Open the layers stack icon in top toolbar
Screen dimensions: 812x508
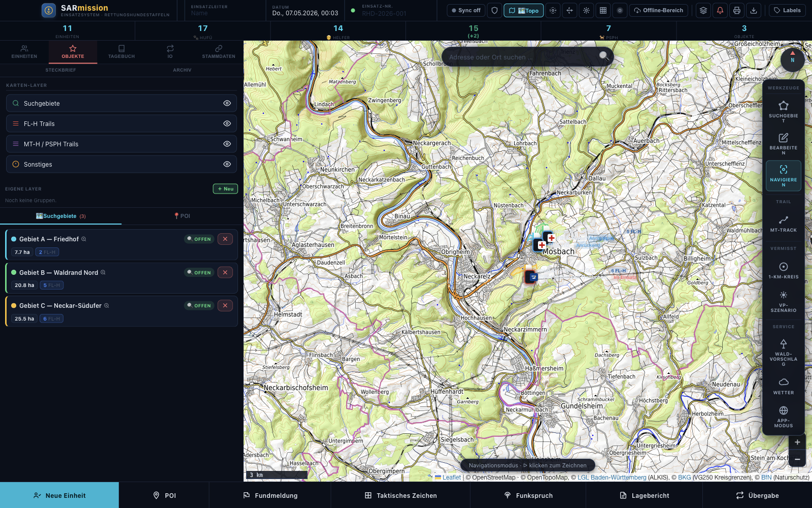point(703,10)
